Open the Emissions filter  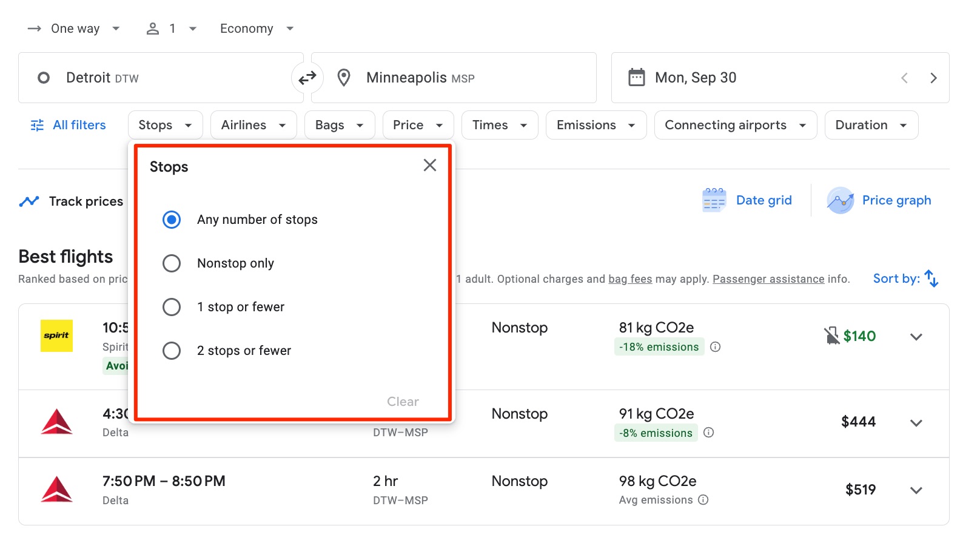pyautogui.click(x=596, y=125)
